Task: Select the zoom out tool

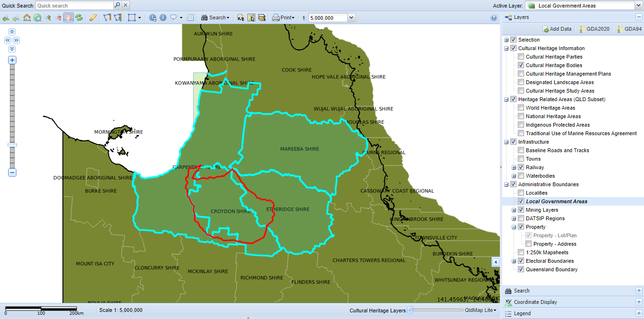Action: 58,17
